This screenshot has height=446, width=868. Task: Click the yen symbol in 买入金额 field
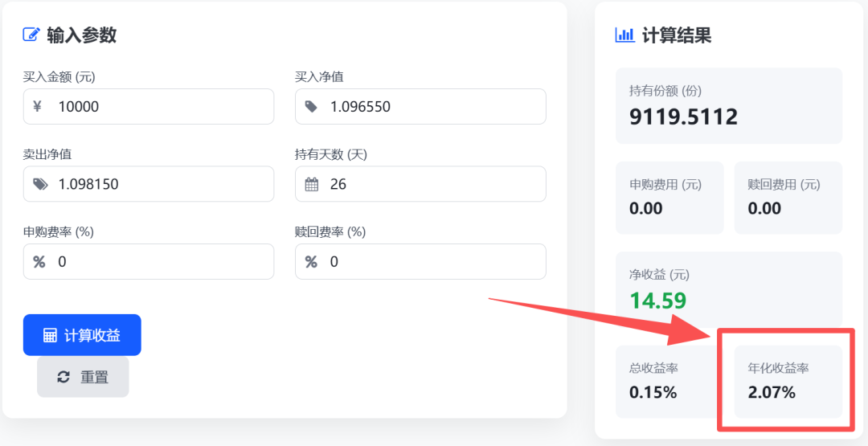click(x=38, y=106)
